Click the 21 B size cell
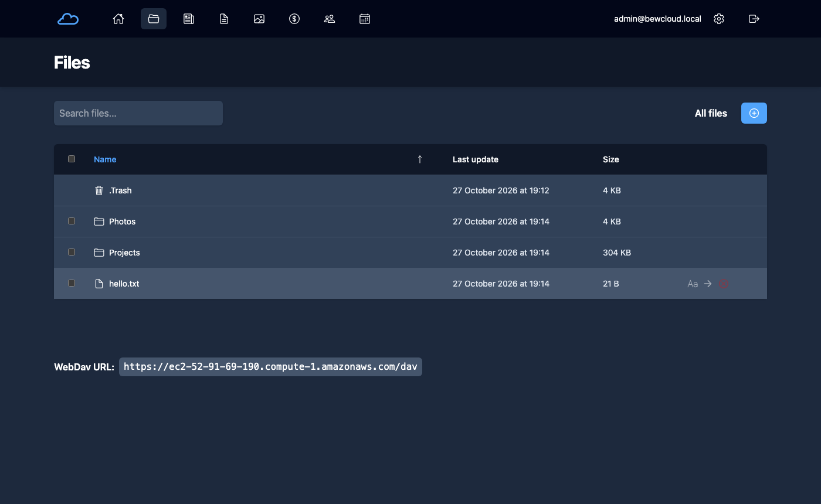Image resolution: width=821 pixels, height=504 pixels. pyautogui.click(x=611, y=284)
